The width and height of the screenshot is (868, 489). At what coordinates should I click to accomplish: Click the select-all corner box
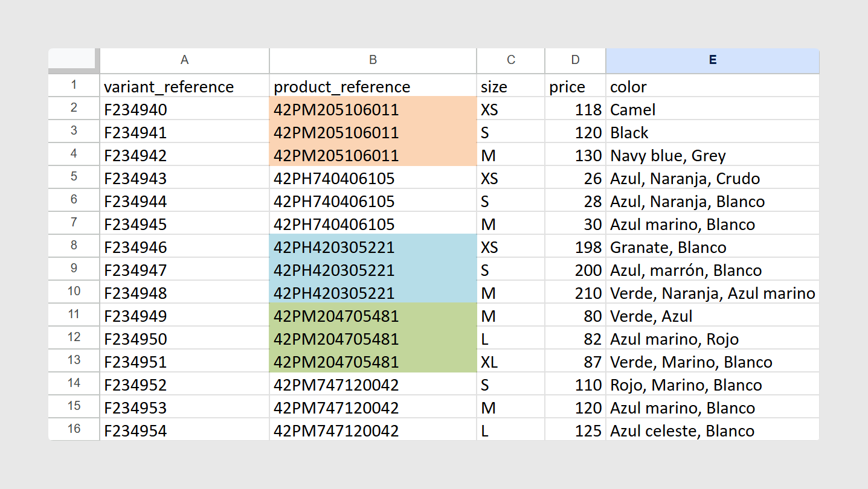pos(74,60)
